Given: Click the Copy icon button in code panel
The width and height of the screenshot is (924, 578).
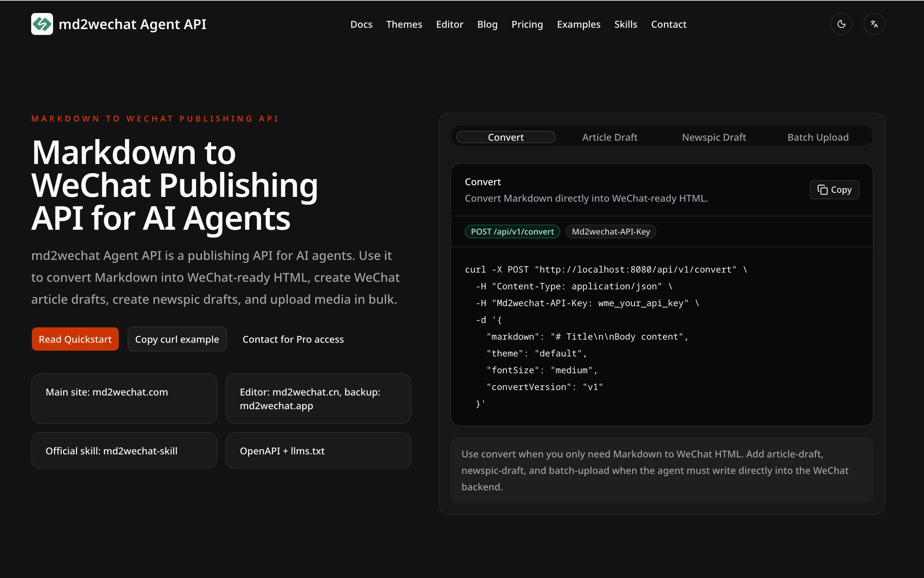Looking at the screenshot, I should [834, 190].
